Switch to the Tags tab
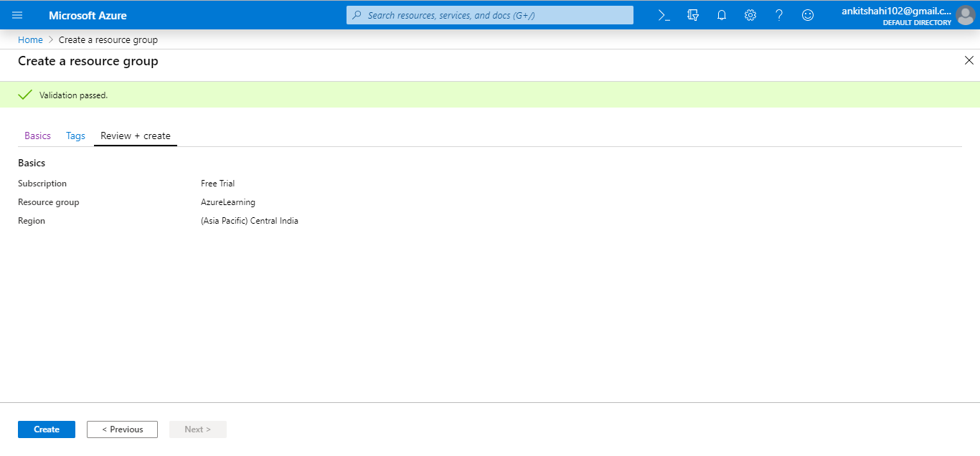 click(x=75, y=136)
